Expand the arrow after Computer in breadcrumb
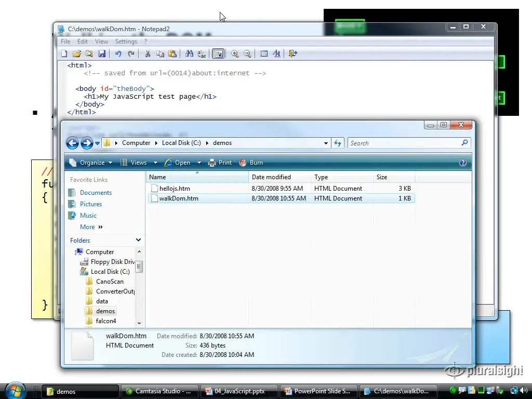This screenshot has height=399, width=532. click(x=156, y=143)
